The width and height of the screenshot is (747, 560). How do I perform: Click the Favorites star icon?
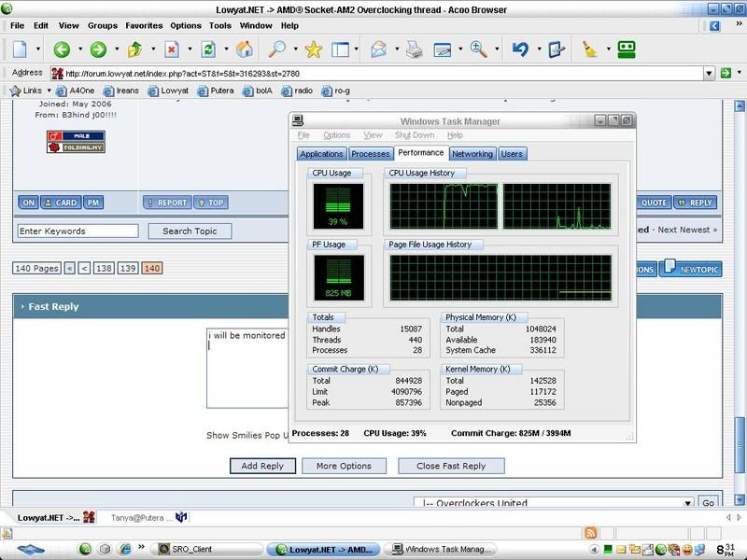pyautogui.click(x=314, y=49)
